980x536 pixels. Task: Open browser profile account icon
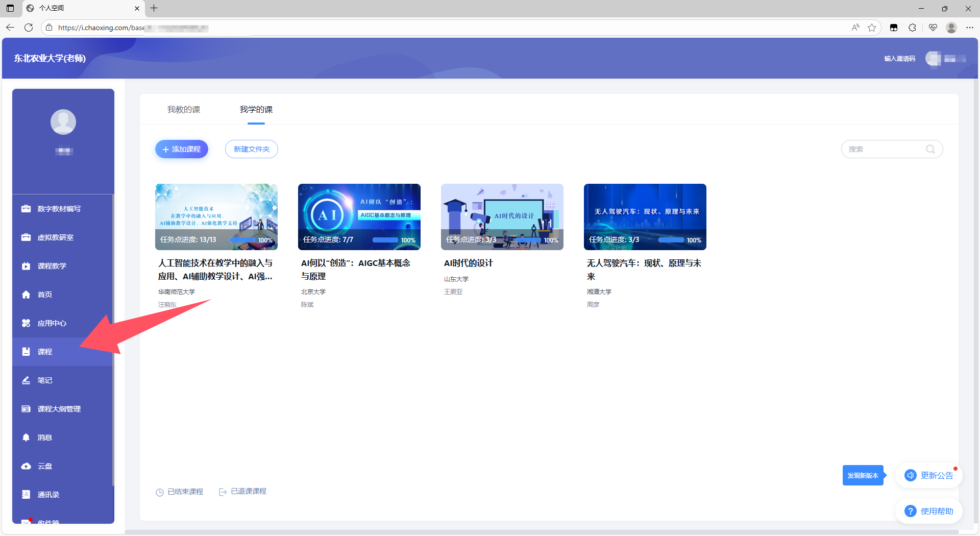click(x=951, y=28)
